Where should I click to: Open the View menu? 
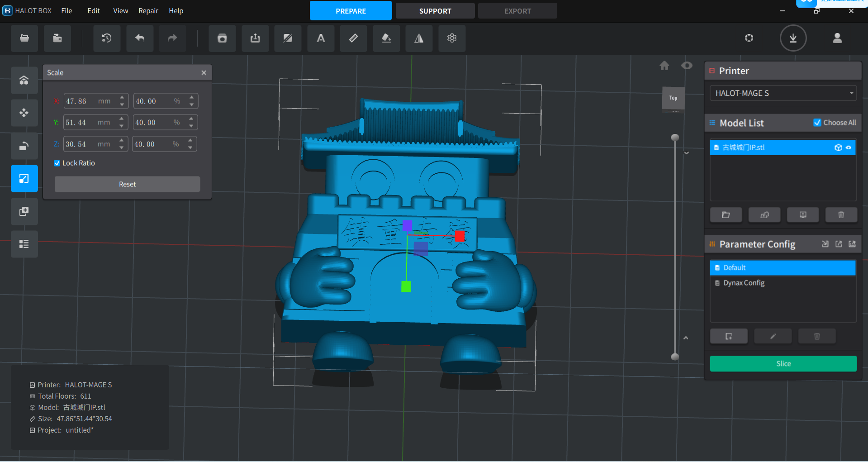pyautogui.click(x=120, y=11)
